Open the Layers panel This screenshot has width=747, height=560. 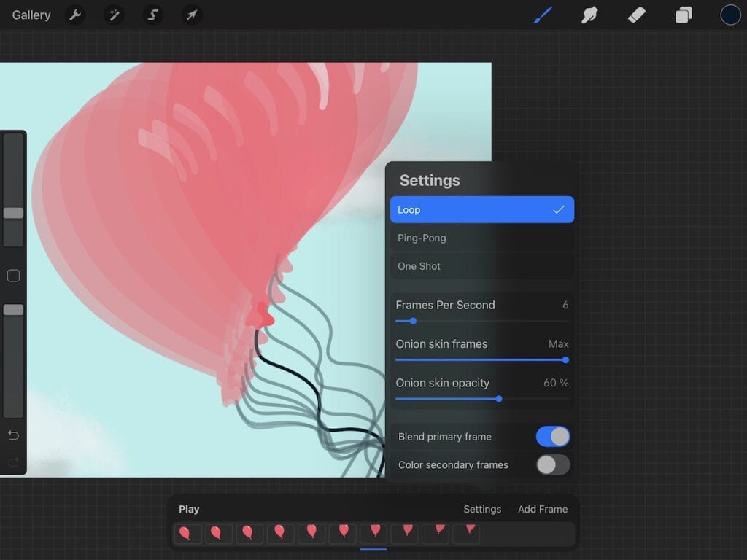[684, 15]
